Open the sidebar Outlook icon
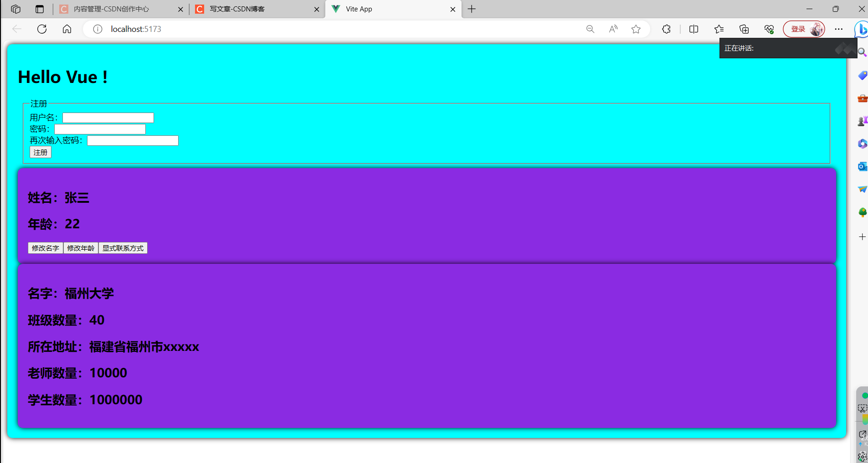 click(x=862, y=167)
